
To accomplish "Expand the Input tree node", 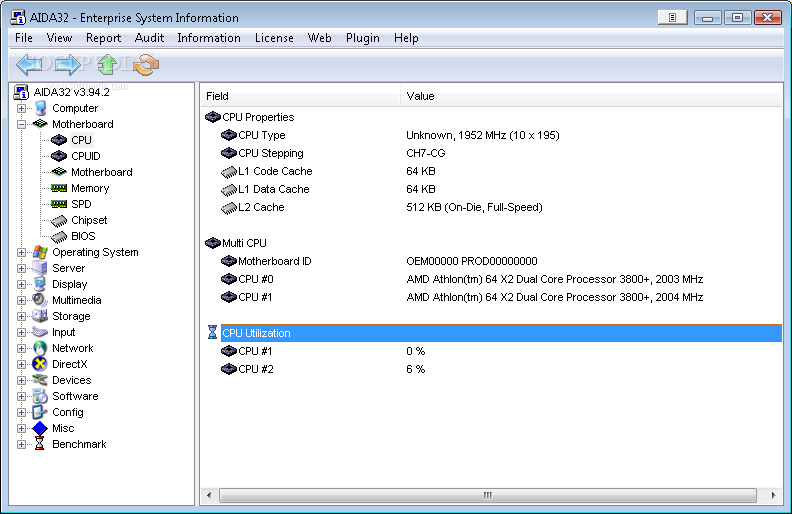I will tap(21, 332).
